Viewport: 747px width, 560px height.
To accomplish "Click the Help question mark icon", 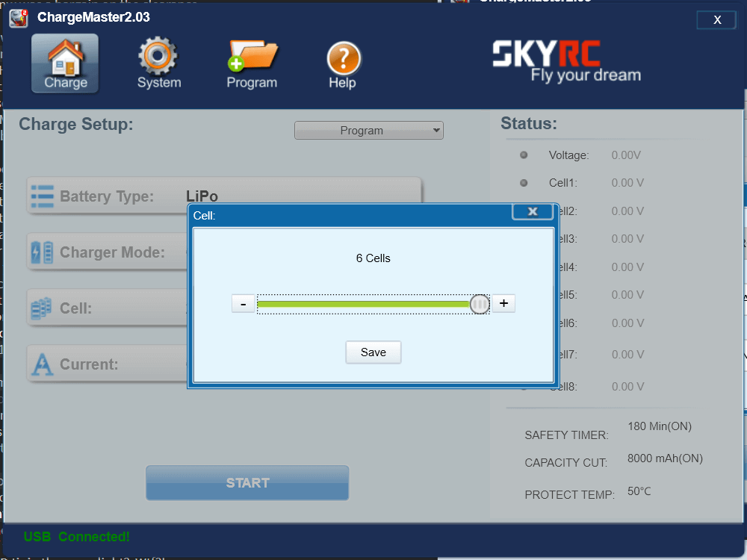I will [x=343, y=58].
